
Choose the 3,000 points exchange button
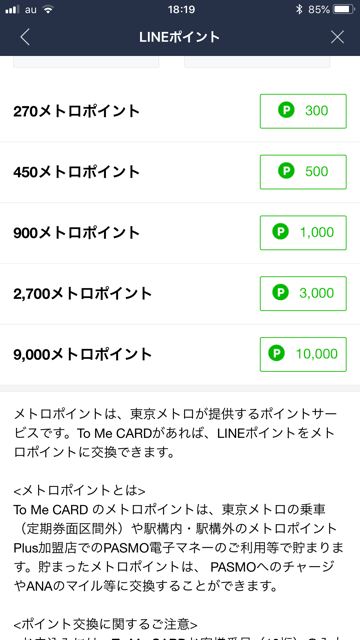point(303,293)
